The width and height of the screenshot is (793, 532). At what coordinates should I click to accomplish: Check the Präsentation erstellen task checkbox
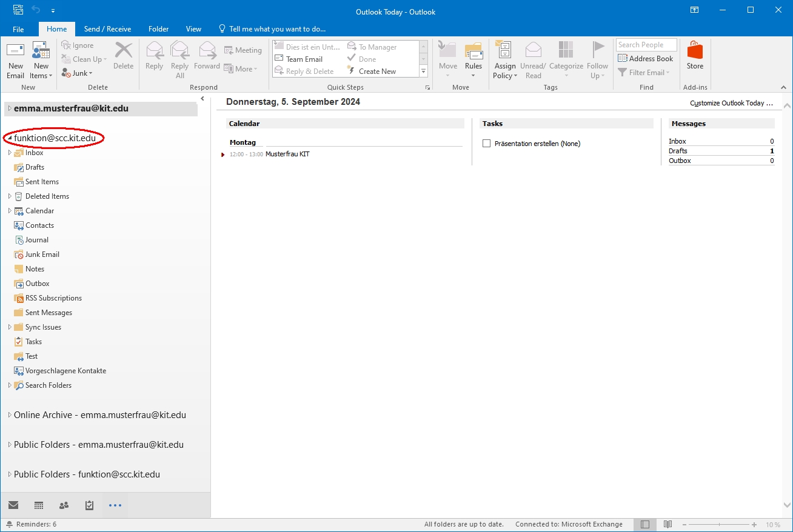click(486, 144)
